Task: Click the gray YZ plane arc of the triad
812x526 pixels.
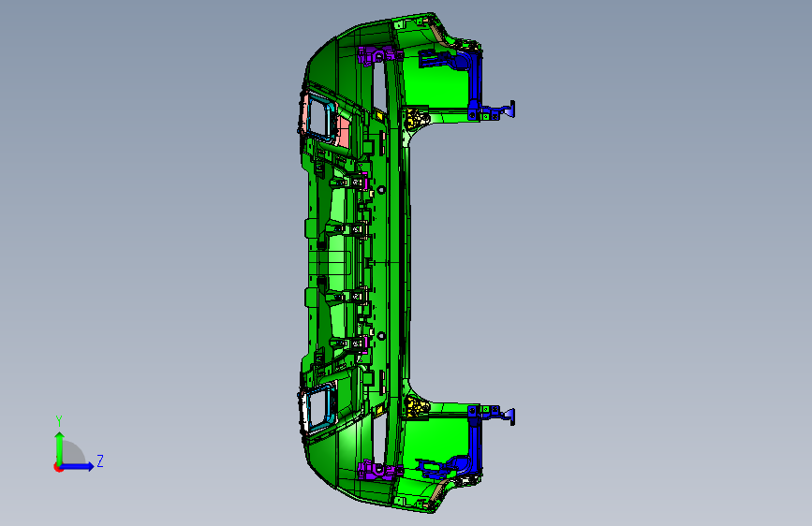Action: (73, 452)
